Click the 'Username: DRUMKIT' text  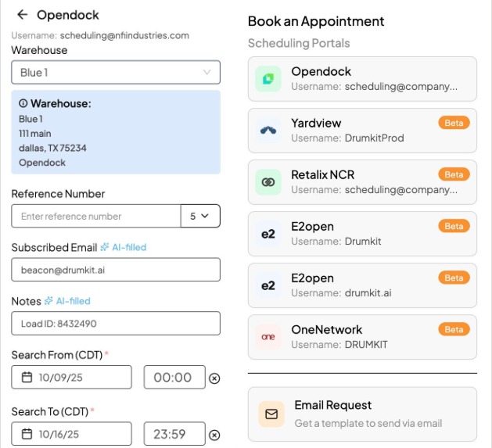click(339, 345)
